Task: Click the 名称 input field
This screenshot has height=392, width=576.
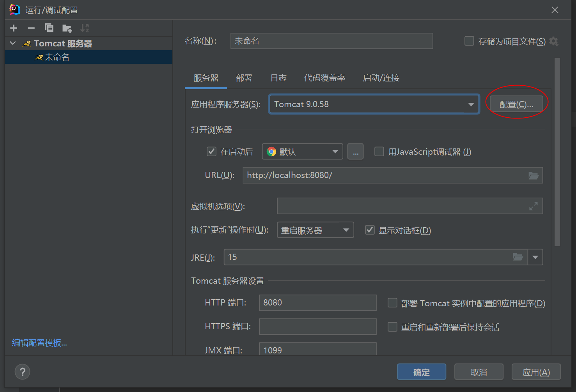Action: click(332, 41)
